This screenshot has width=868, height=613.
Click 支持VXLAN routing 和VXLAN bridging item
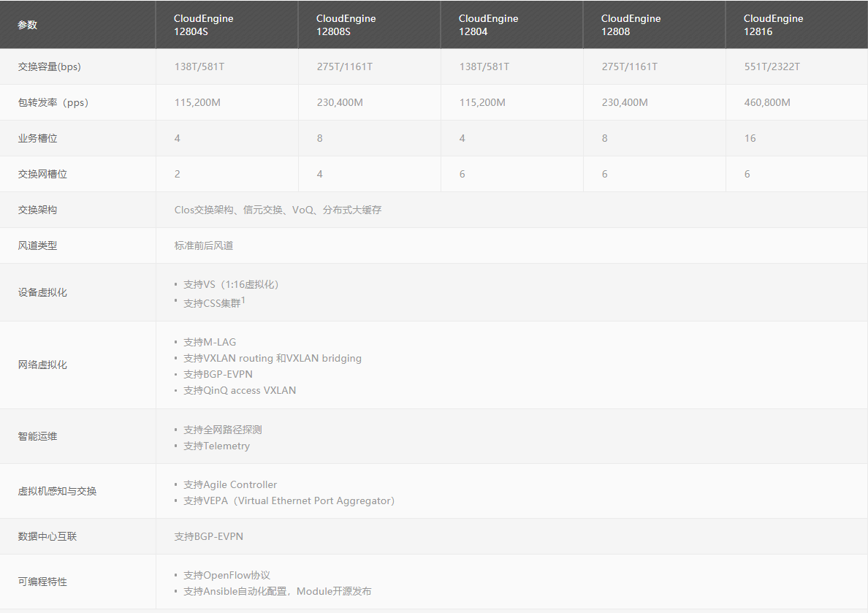[273, 358]
